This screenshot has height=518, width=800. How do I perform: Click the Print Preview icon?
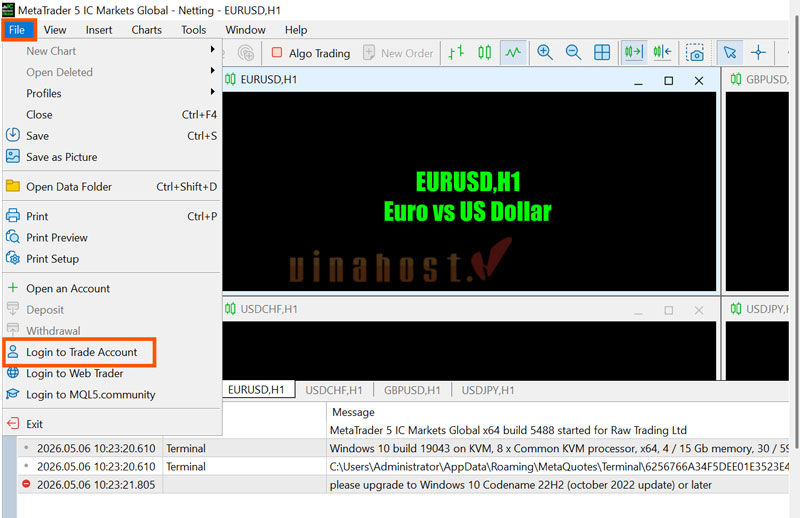[x=13, y=237]
